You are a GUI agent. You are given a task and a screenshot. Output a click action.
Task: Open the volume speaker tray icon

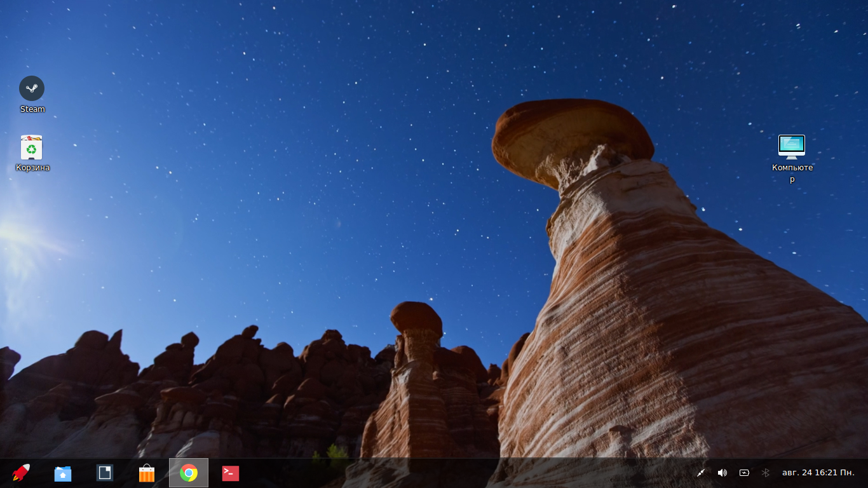pyautogui.click(x=722, y=473)
